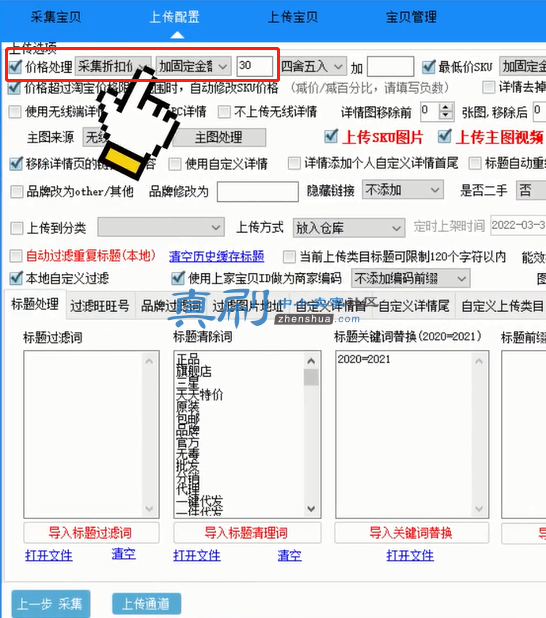The height and width of the screenshot is (618, 546).
Task: Click the empty 加 value input field
Action: tap(390, 66)
